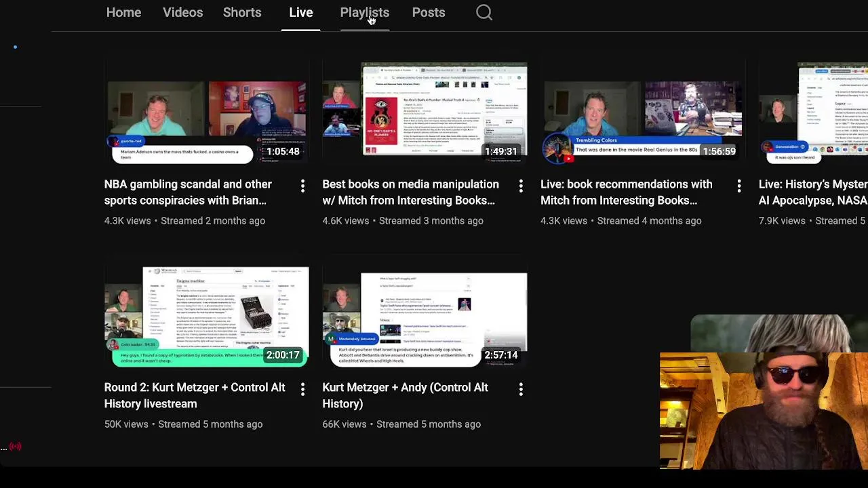Select the Live tab
Image resolution: width=868 pixels, height=488 pixels.
point(300,12)
